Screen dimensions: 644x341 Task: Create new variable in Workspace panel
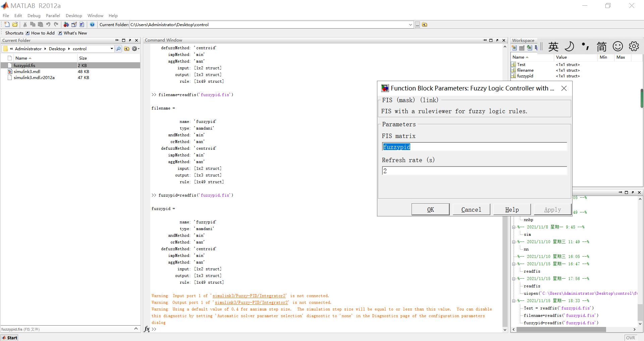pyautogui.click(x=514, y=48)
